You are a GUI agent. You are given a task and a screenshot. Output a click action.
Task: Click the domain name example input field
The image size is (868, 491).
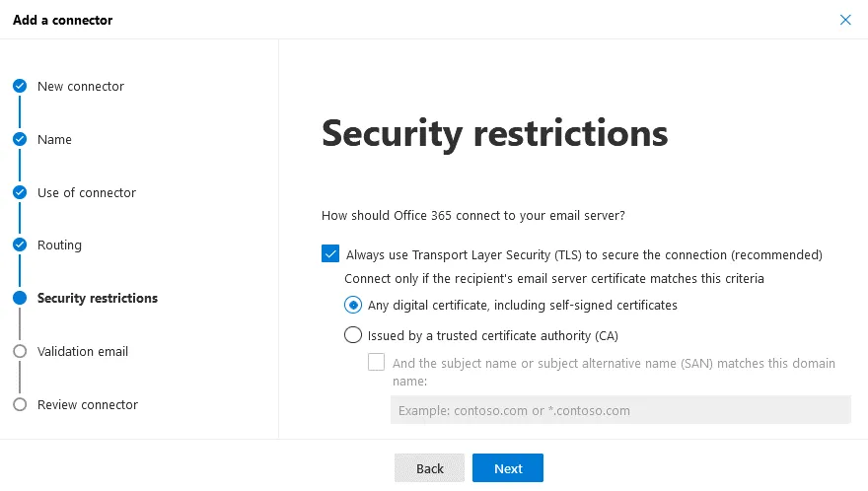click(619, 410)
